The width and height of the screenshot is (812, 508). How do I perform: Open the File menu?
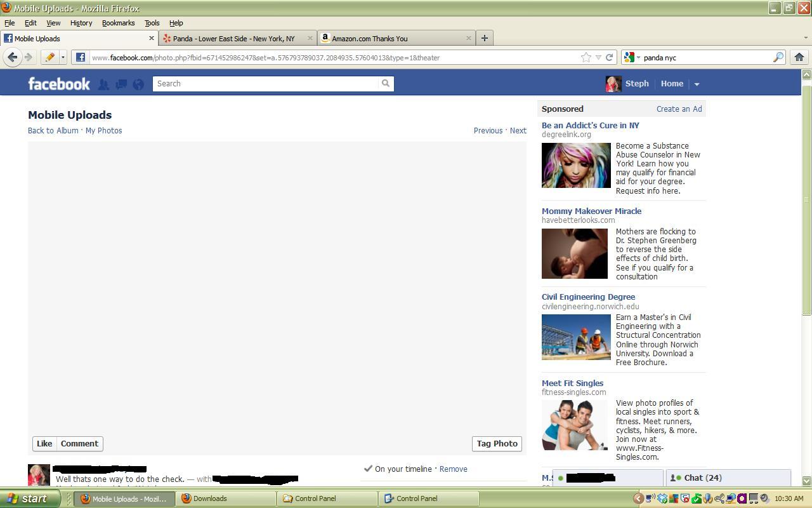pyautogui.click(x=10, y=23)
